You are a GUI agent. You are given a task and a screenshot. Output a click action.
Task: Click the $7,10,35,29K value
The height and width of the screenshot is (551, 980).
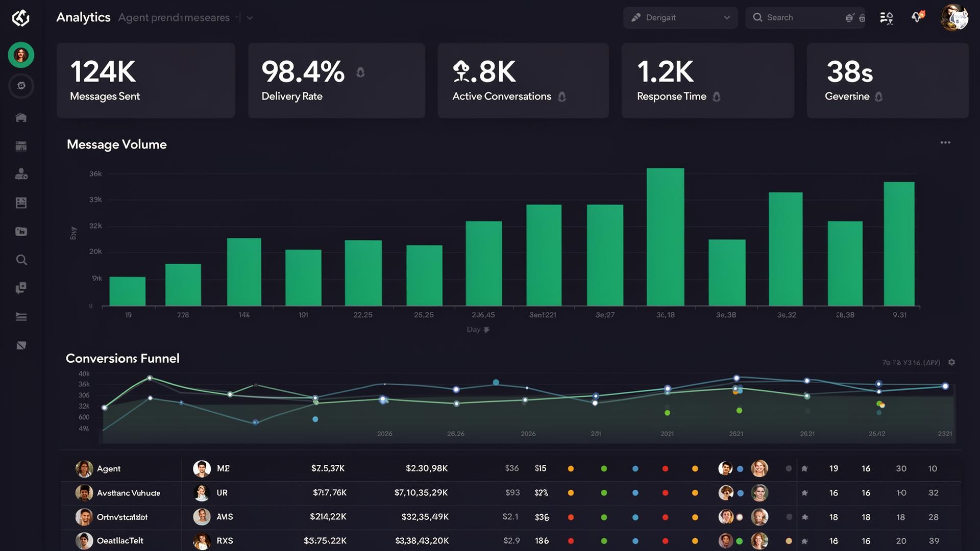pos(421,493)
